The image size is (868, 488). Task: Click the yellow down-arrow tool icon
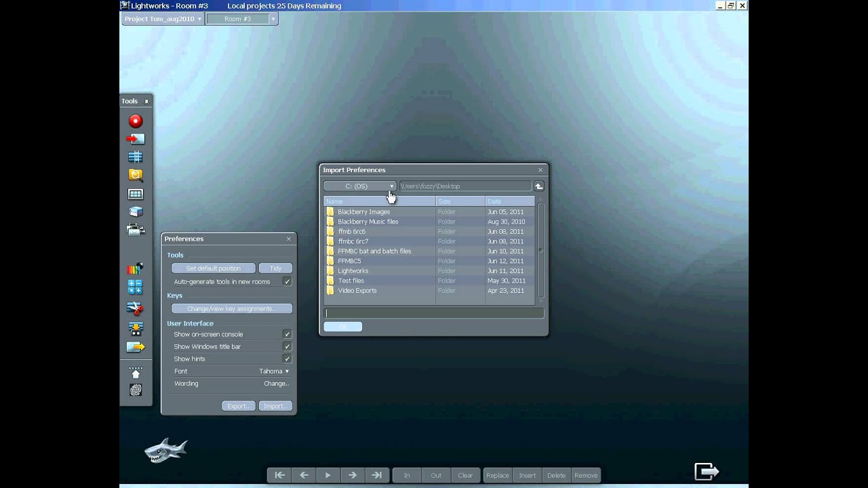coord(136,329)
